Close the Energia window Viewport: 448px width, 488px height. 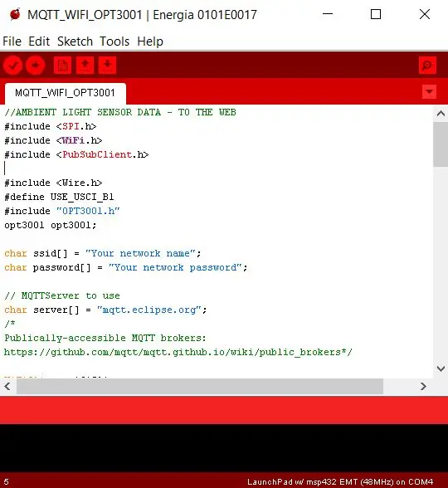pos(425,14)
